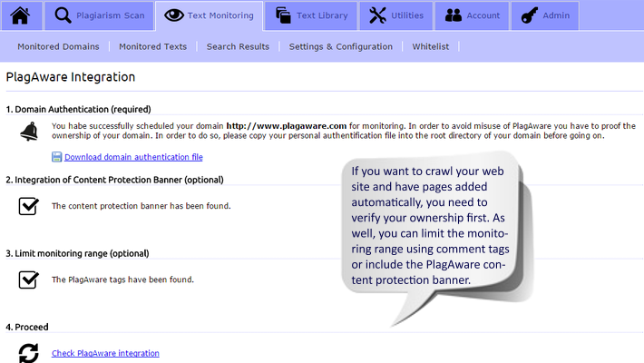
Task: Switch to the Text Library tab
Action: (311, 15)
